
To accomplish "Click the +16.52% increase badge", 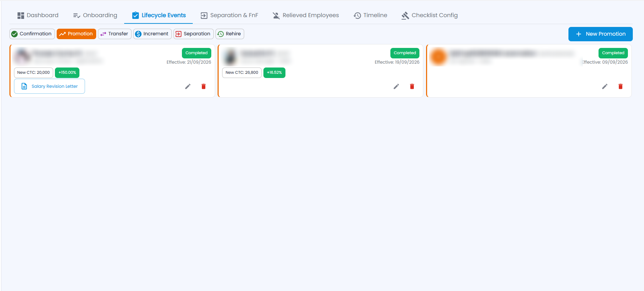I will tap(274, 73).
